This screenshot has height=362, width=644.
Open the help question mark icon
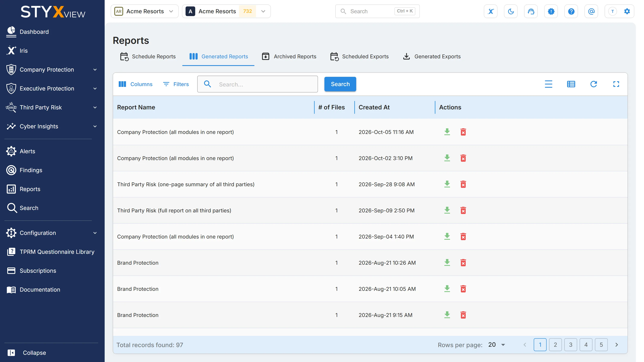click(x=571, y=11)
